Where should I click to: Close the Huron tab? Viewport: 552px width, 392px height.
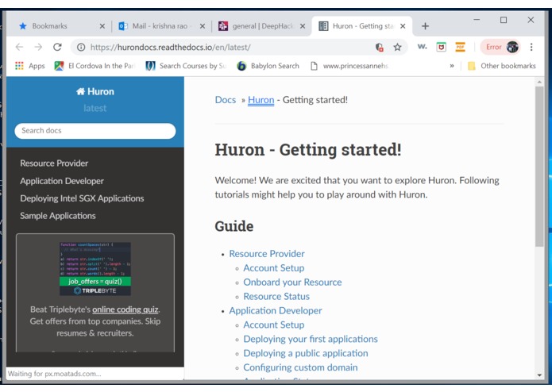pos(403,26)
